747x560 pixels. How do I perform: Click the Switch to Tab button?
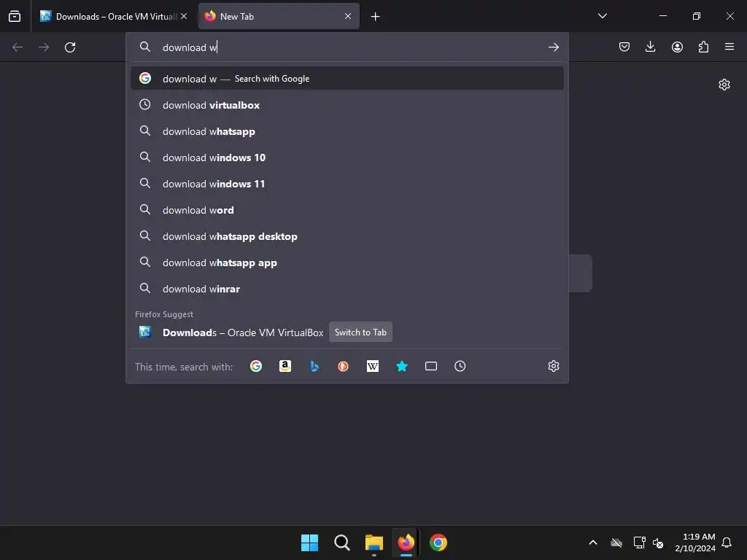[360, 332]
